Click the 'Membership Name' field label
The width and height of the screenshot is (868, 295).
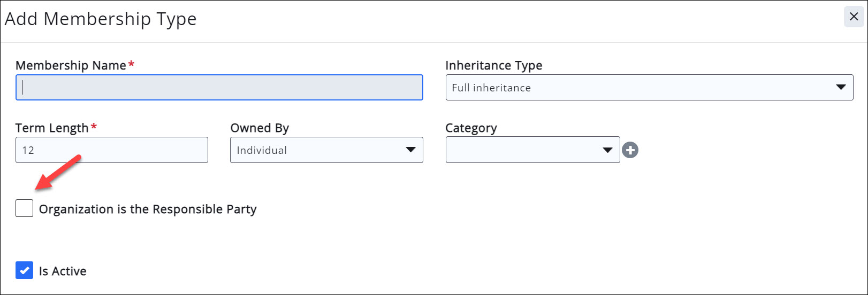71,65
